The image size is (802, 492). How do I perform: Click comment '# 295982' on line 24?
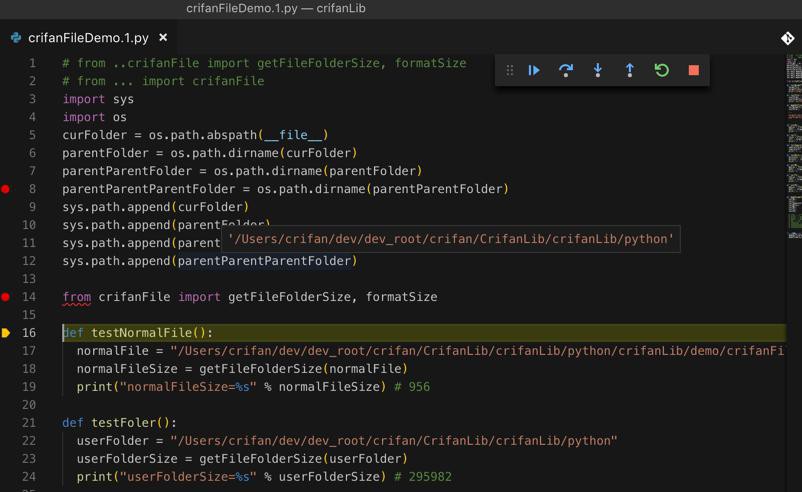423,477
